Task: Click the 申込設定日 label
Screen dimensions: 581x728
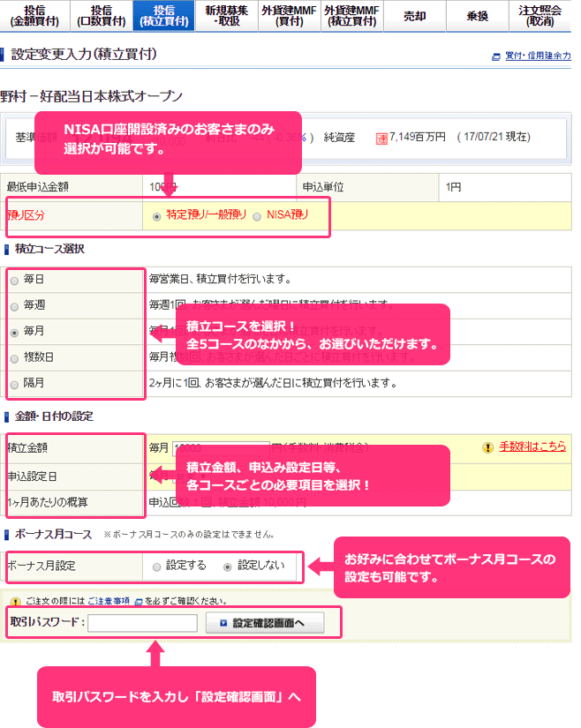Action: pyautogui.click(x=32, y=477)
